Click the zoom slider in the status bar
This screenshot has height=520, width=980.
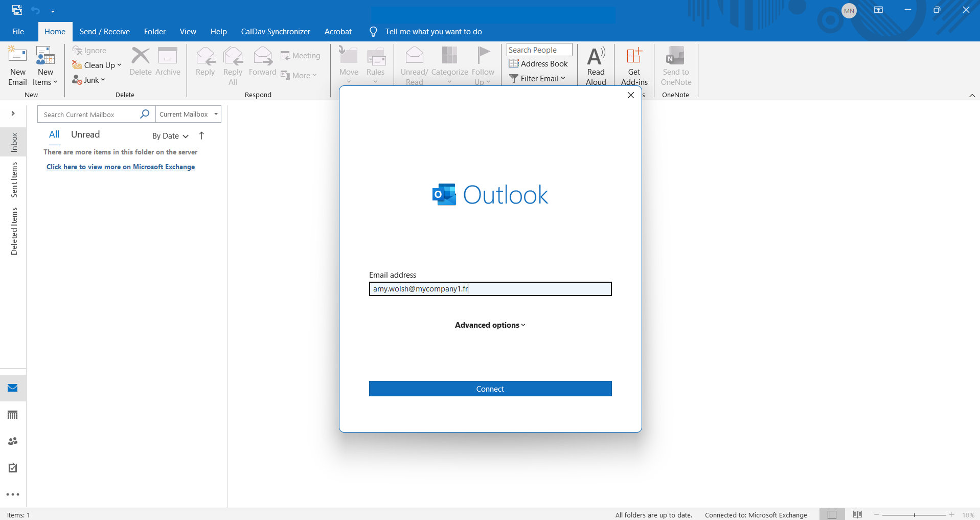pyautogui.click(x=914, y=515)
